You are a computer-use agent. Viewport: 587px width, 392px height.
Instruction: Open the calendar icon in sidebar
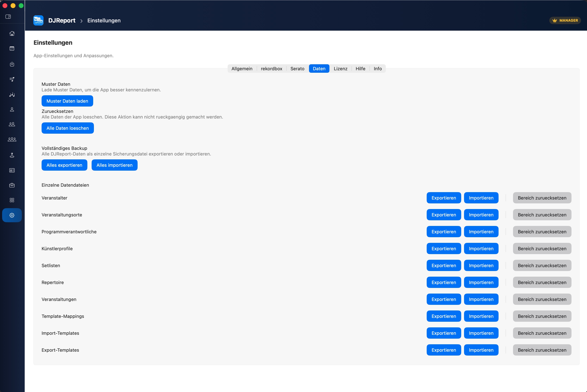tap(12, 48)
